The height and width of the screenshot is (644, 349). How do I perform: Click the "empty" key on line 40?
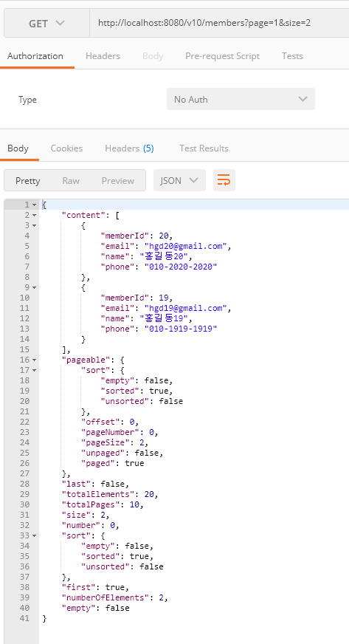[80, 608]
